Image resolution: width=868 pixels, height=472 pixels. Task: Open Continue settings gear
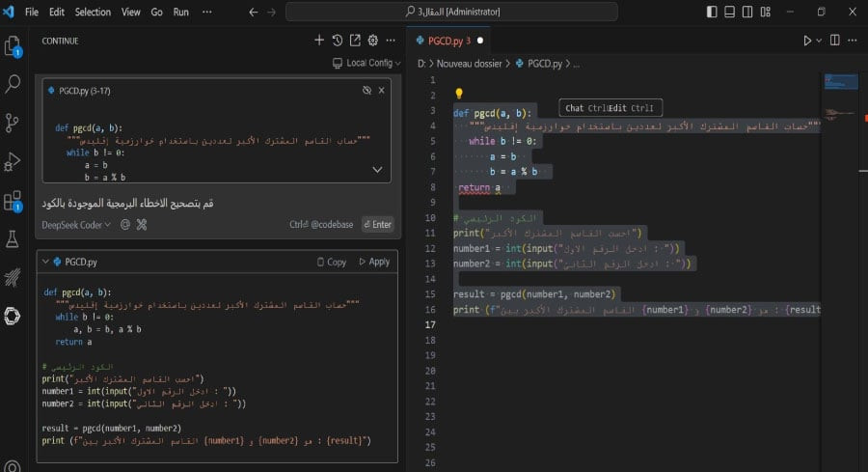point(373,40)
